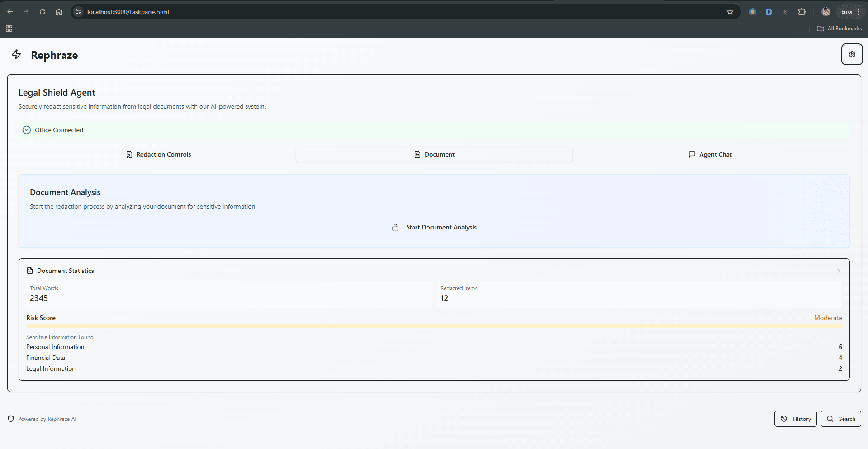868x449 pixels.
Task: Click the Office Connected check icon
Action: coord(27,130)
